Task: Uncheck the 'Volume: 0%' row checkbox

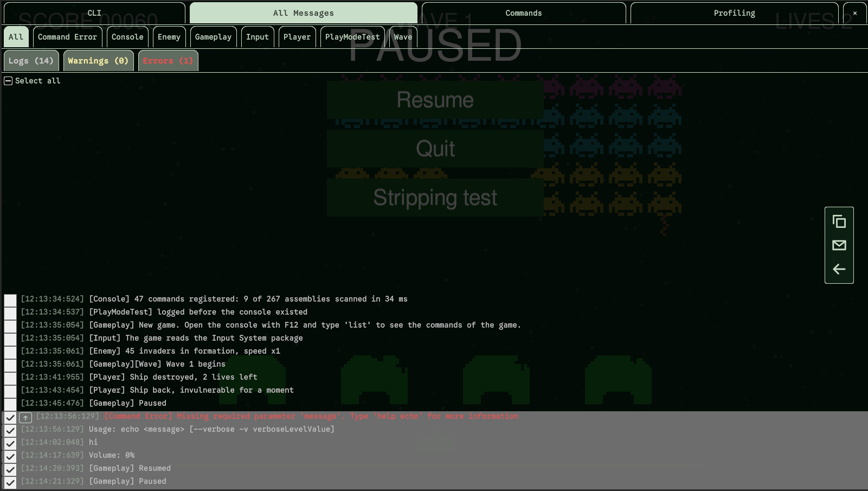Action: point(10,456)
